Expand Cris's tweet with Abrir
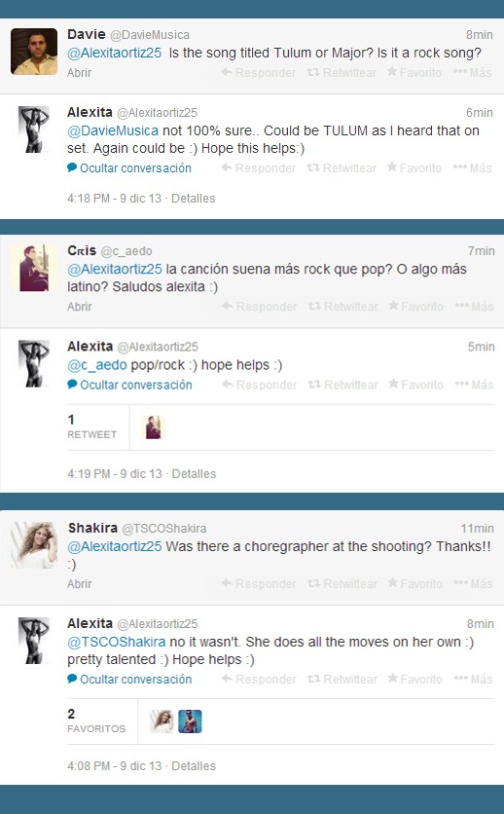The height and width of the screenshot is (814, 504). coord(80,307)
